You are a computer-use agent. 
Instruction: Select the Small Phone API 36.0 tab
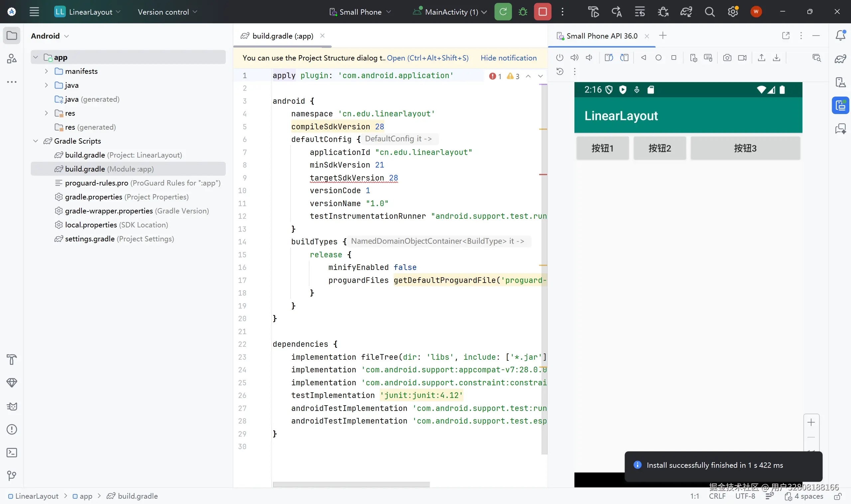click(x=601, y=36)
